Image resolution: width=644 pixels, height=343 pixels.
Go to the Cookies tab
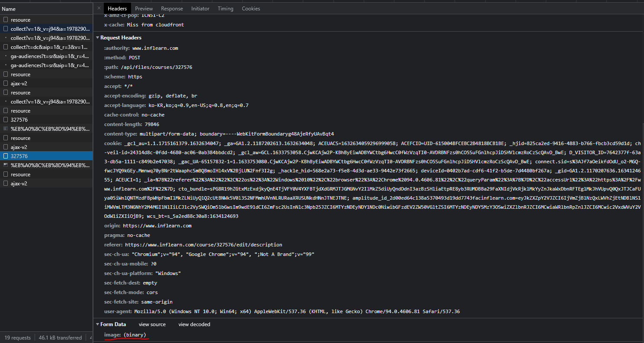click(251, 9)
